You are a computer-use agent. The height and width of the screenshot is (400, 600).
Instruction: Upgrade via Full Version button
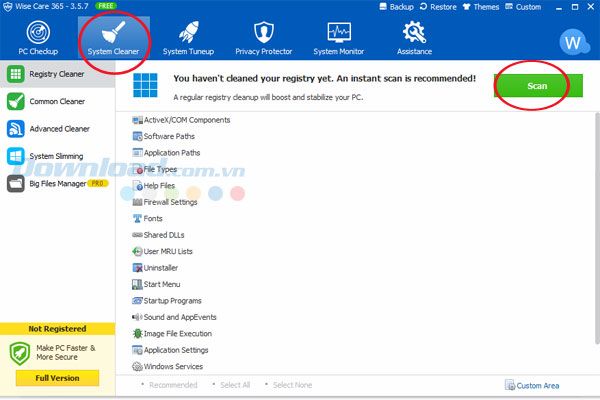coord(57,378)
